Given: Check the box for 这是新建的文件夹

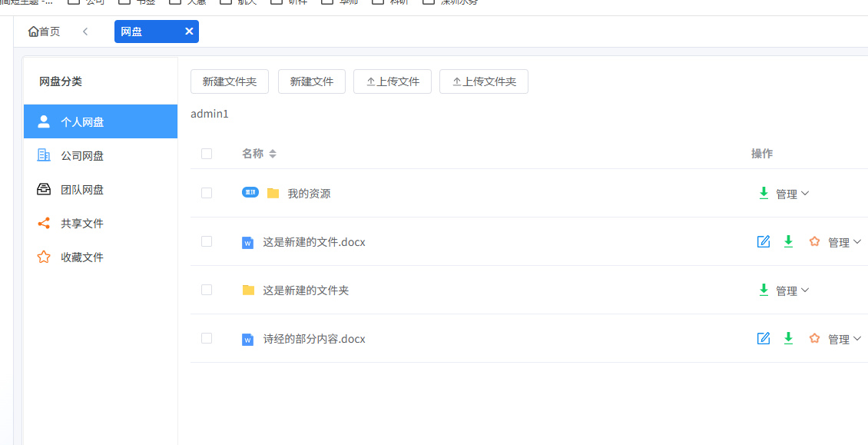Looking at the screenshot, I should click(x=207, y=289).
